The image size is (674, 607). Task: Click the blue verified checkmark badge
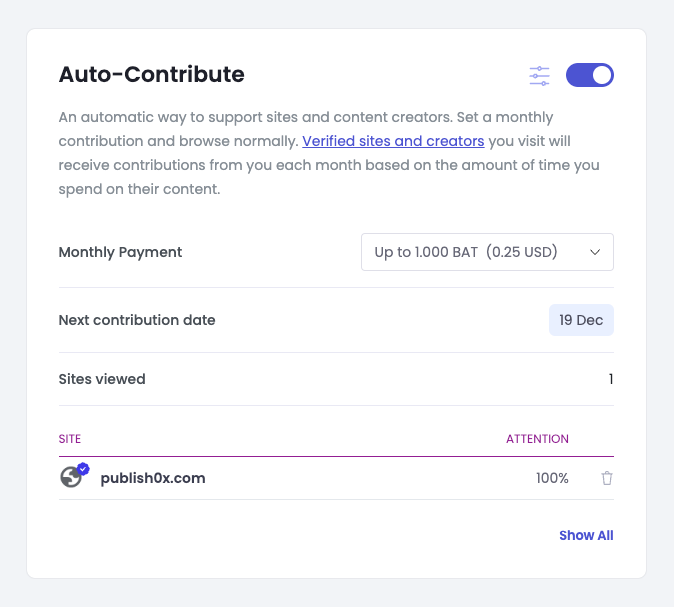[x=83, y=469]
